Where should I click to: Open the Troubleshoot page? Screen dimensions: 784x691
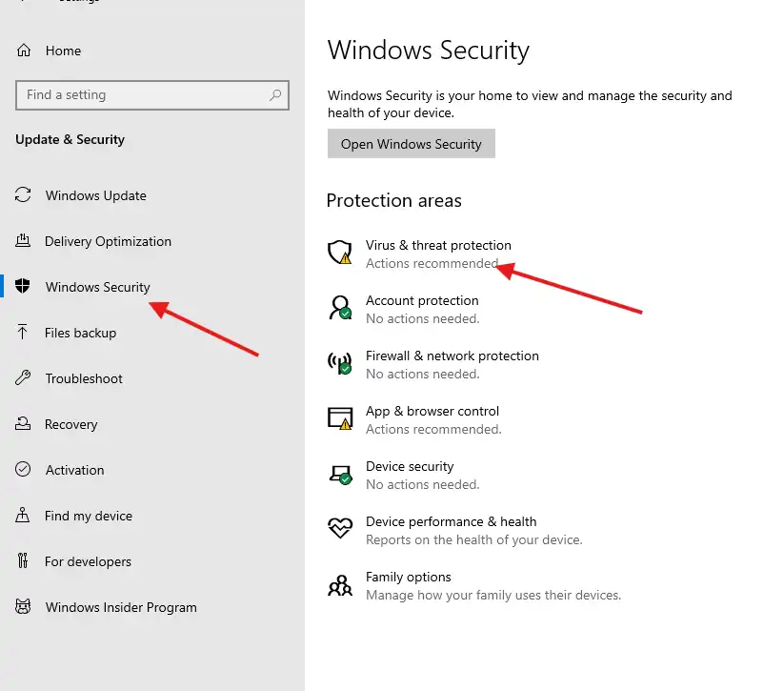[x=84, y=378]
